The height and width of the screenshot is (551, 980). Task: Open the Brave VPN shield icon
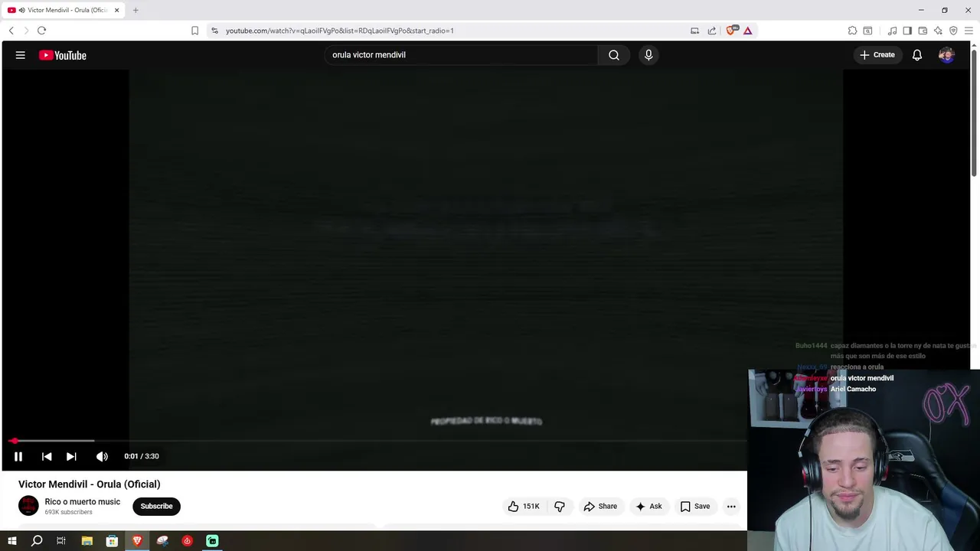click(953, 31)
